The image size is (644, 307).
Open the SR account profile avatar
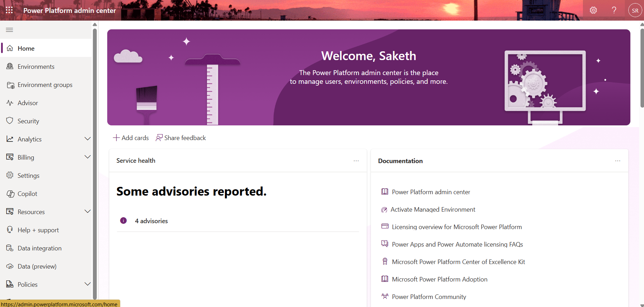point(635,10)
